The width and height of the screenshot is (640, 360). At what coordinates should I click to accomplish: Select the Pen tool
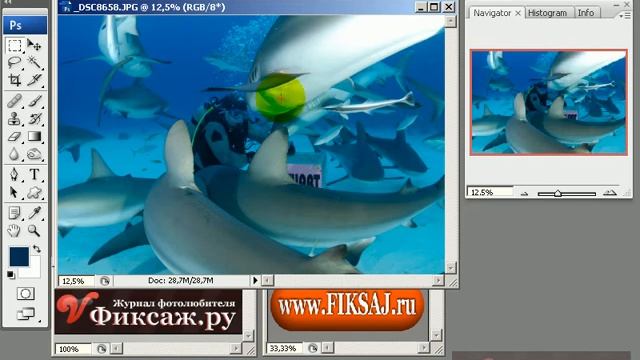(x=15, y=175)
